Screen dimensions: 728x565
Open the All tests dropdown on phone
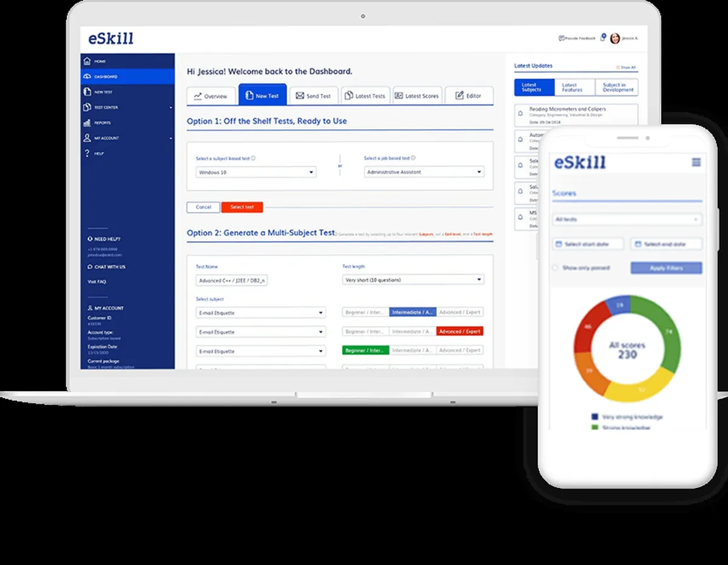pyautogui.click(x=627, y=219)
